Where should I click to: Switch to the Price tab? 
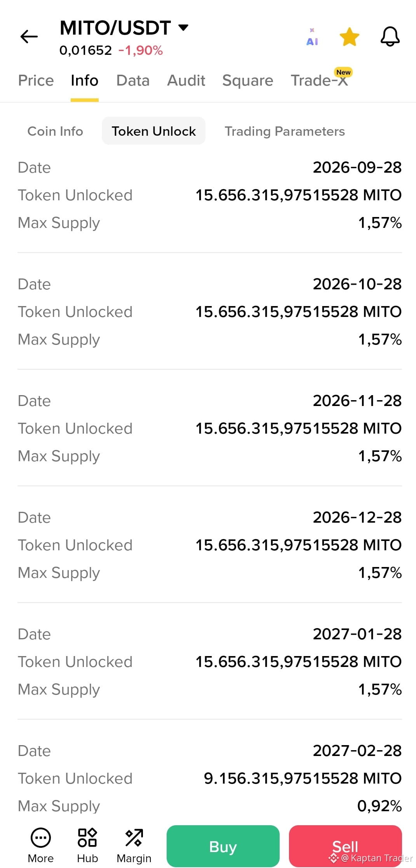point(36,80)
